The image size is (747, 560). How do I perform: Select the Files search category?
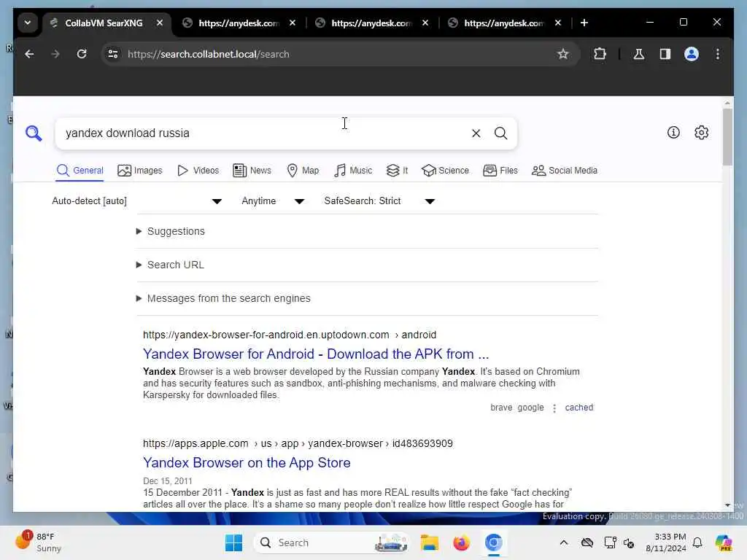[x=500, y=171]
